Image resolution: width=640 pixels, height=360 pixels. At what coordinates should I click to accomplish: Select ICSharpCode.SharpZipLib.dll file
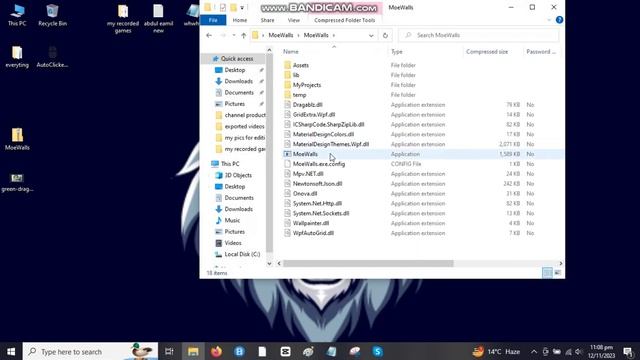point(329,124)
